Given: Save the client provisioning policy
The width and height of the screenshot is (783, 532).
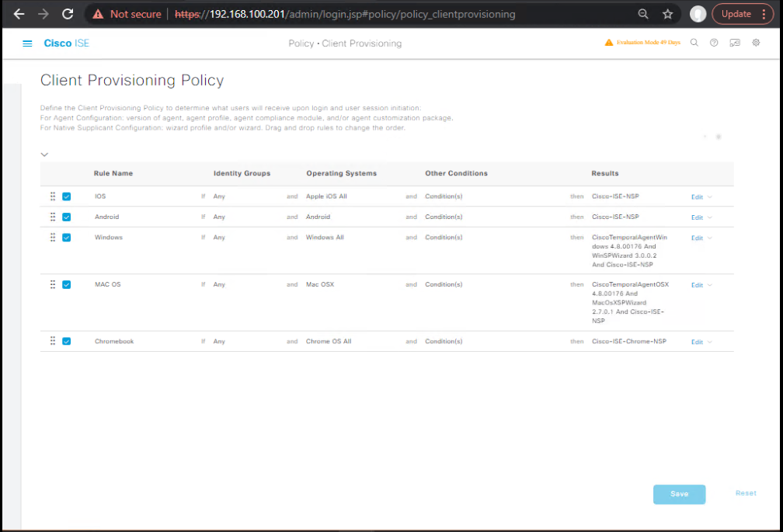Looking at the screenshot, I should click(x=679, y=494).
